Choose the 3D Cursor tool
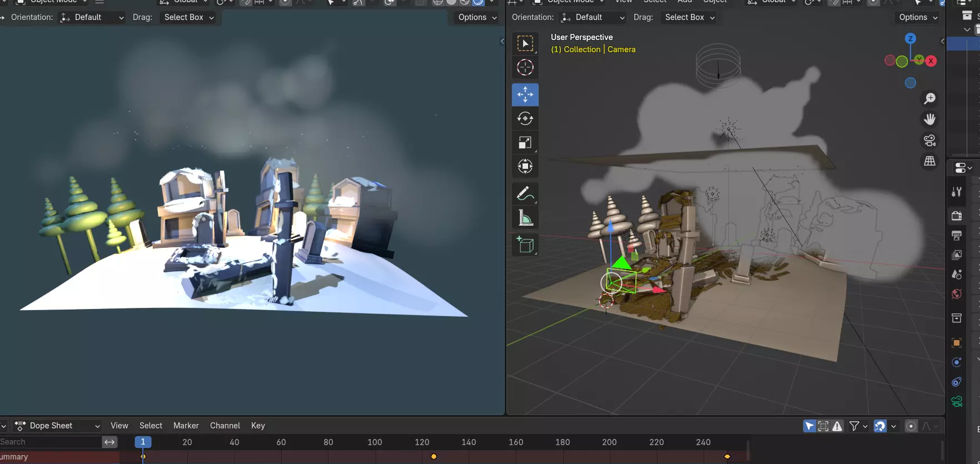This screenshot has height=464, width=980. point(525,67)
